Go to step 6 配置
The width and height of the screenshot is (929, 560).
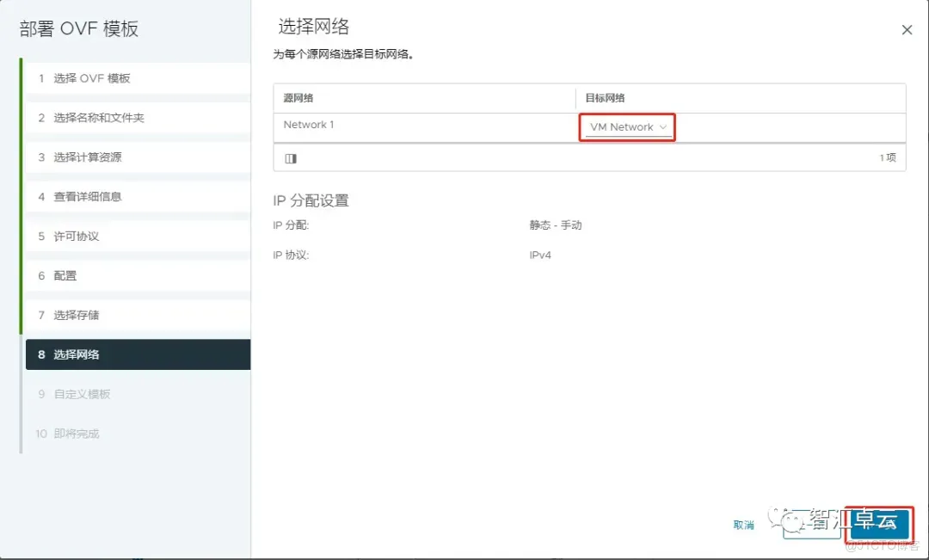138,275
